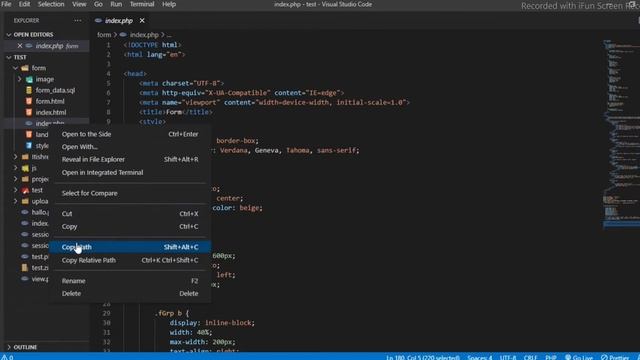The image size is (640, 360).
Task: Expand the js folder
Action: 16,168
